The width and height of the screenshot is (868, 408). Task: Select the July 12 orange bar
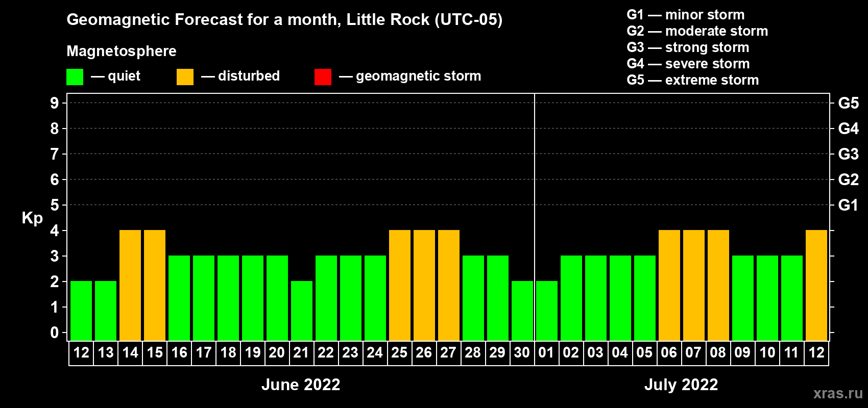coord(816,285)
